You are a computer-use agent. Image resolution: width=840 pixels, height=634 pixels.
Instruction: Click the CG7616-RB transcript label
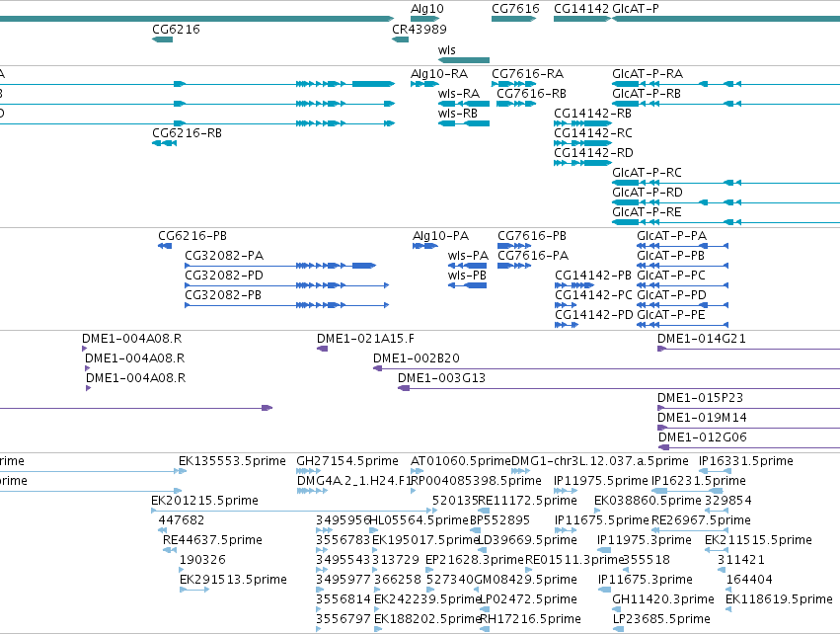pyautogui.click(x=531, y=94)
